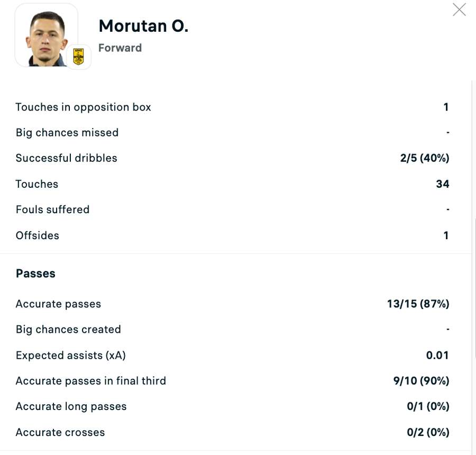Screen dimensions: 476x455
Task: Close the player stats popup
Action: [459, 10]
